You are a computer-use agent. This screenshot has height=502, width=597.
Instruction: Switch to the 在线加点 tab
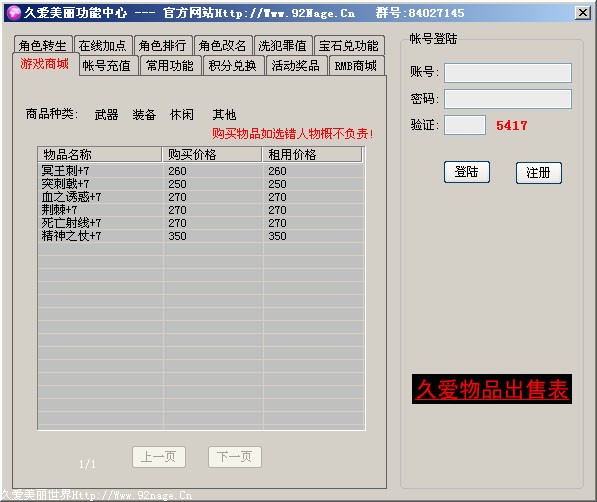(103, 46)
